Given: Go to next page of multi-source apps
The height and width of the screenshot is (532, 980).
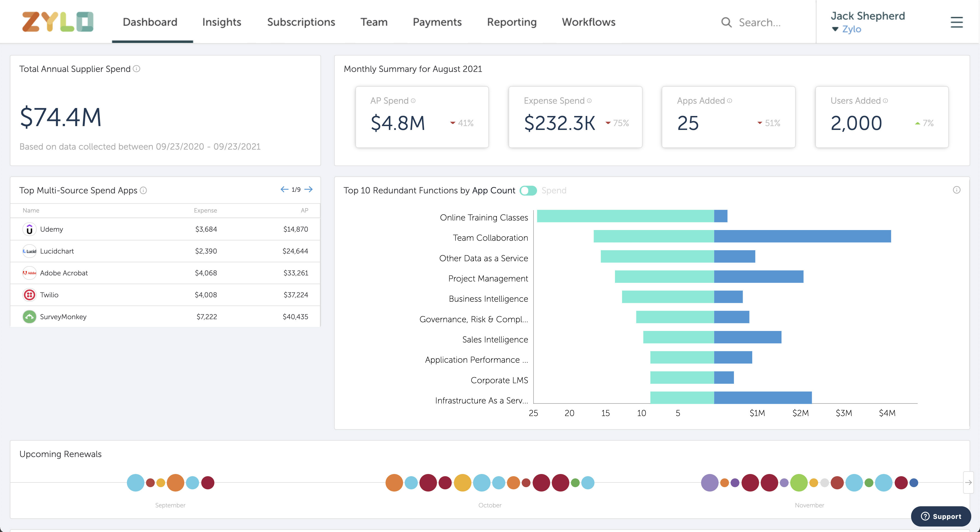Looking at the screenshot, I should (309, 190).
